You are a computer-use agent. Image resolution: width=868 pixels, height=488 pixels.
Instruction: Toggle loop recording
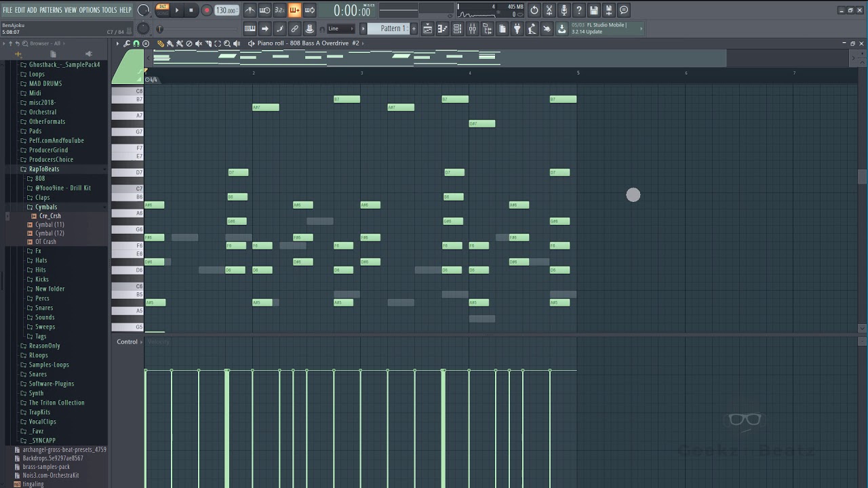tap(310, 10)
